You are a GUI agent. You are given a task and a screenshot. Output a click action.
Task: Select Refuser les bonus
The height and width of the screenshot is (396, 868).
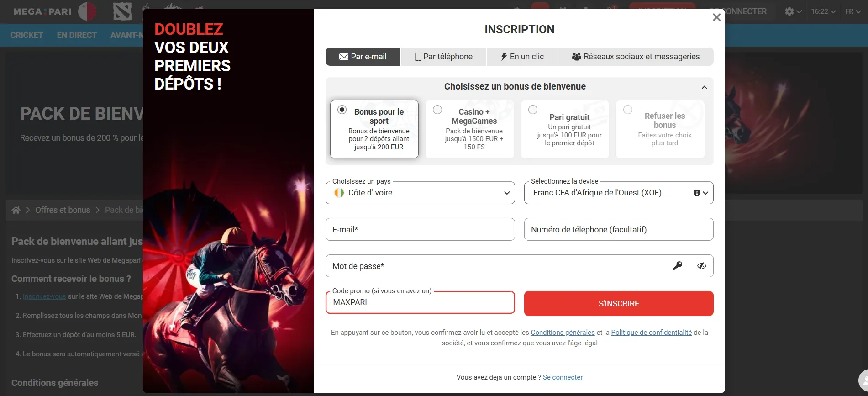click(x=660, y=129)
